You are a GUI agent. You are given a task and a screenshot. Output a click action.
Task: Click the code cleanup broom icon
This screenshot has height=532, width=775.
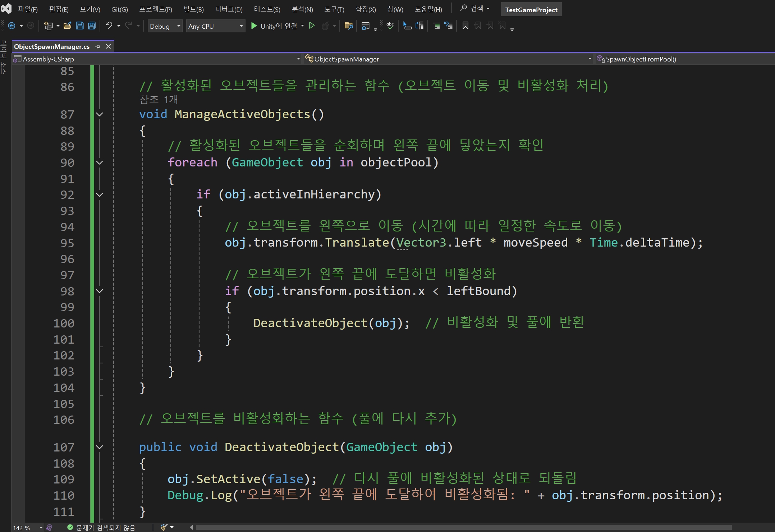tap(164, 527)
